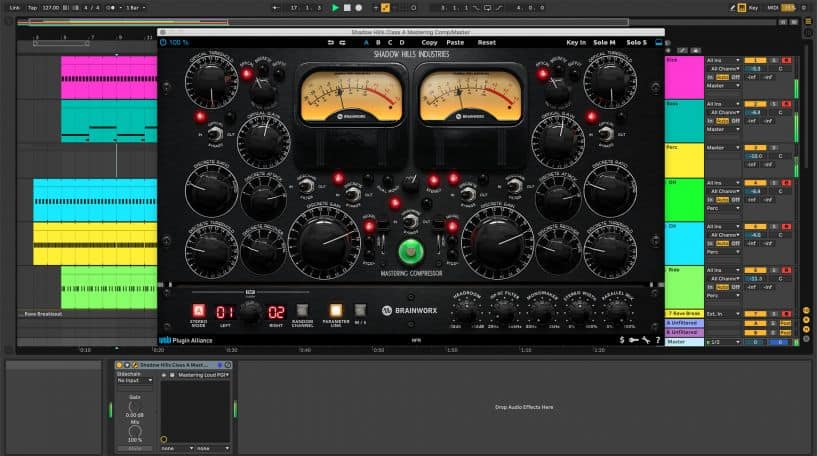Click the pink Kick clip in the arrangement
Screen dimensions: 817x456
109,78
